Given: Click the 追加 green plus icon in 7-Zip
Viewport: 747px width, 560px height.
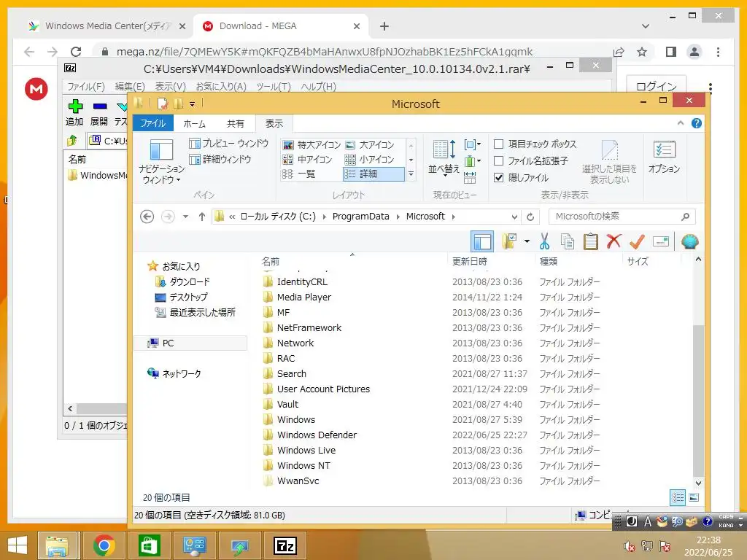Looking at the screenshot, I should coord(75,106).
